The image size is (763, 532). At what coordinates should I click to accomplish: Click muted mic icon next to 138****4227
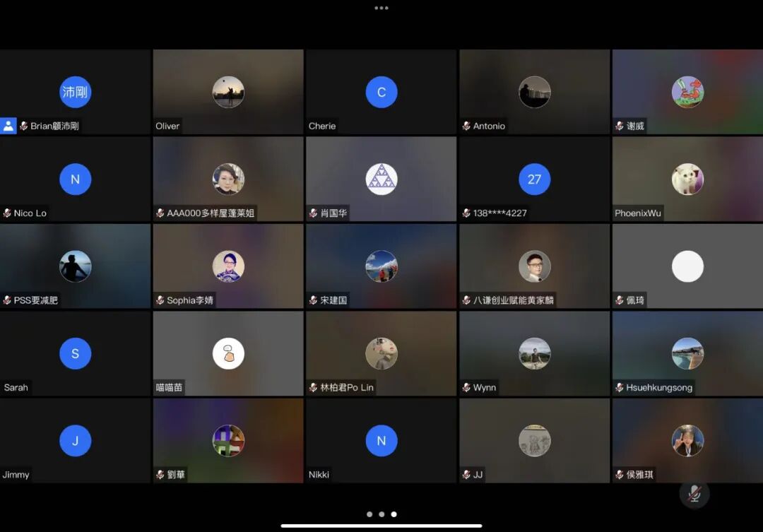[x=466, y=213]
